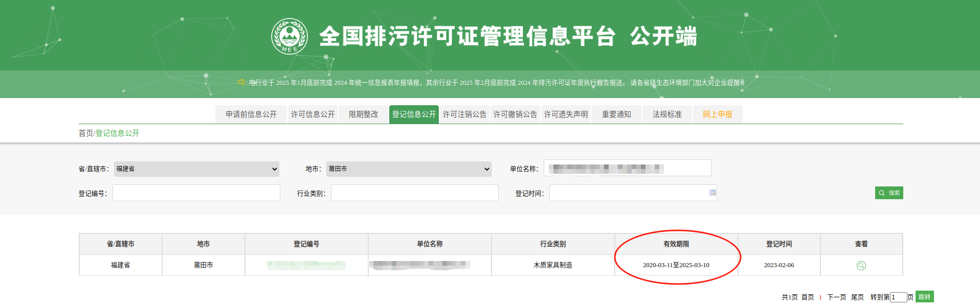The width and height of the screenshot is (980, 308).
Task: Click the green 搜索 search button
Action: 889,193
